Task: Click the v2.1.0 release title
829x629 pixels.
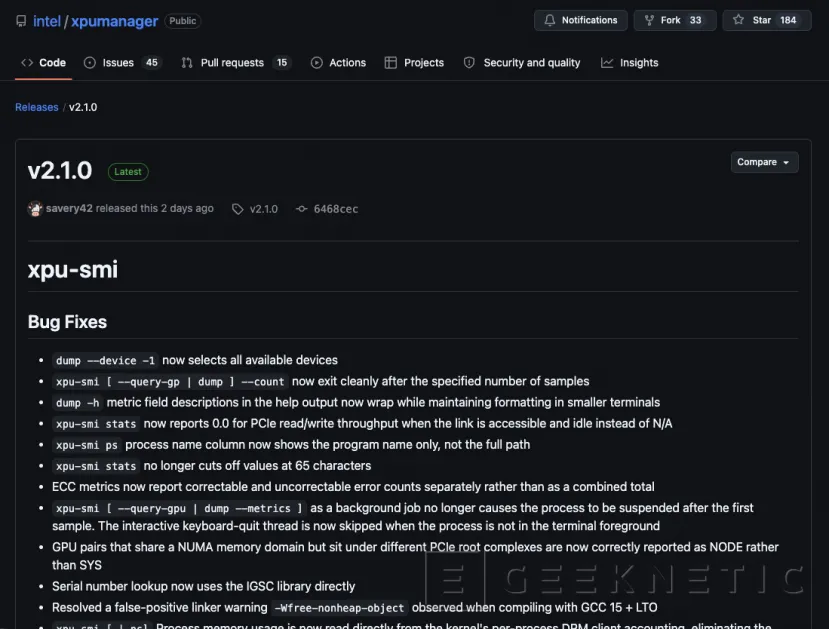Action: [60, 170]
